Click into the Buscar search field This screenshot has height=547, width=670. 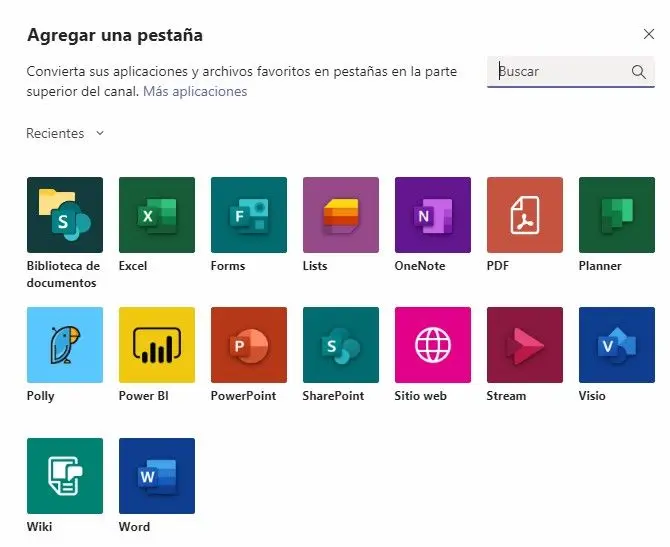(x=560, y=72)
